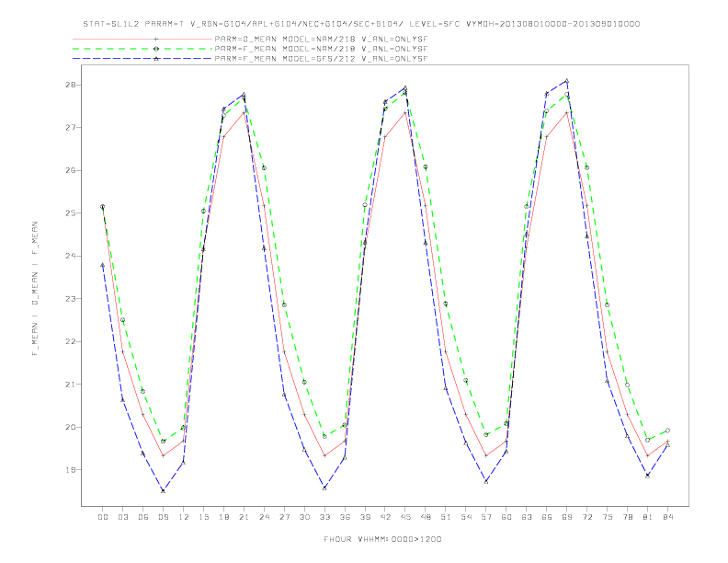The image size is (728, 563).
Task: Click the x-axis tick label 06
Action: point(143,517)
